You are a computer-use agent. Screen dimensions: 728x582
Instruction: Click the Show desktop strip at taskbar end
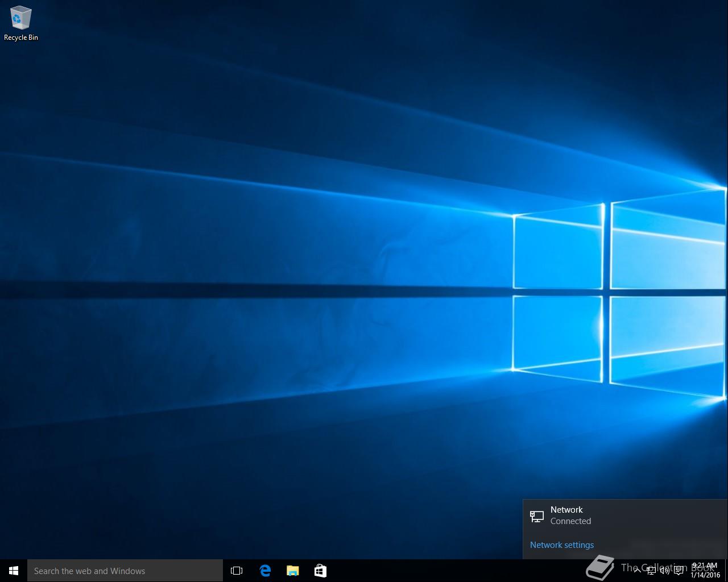point(726,571)
